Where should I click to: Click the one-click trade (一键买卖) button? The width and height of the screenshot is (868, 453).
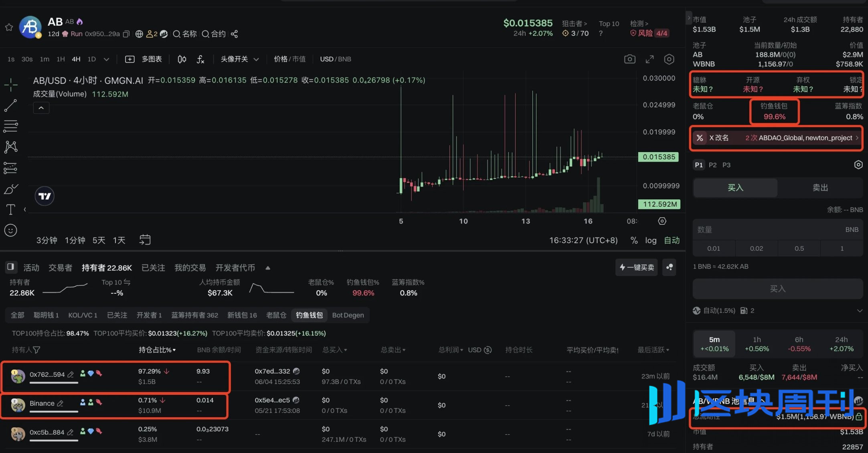coord(637,268)
